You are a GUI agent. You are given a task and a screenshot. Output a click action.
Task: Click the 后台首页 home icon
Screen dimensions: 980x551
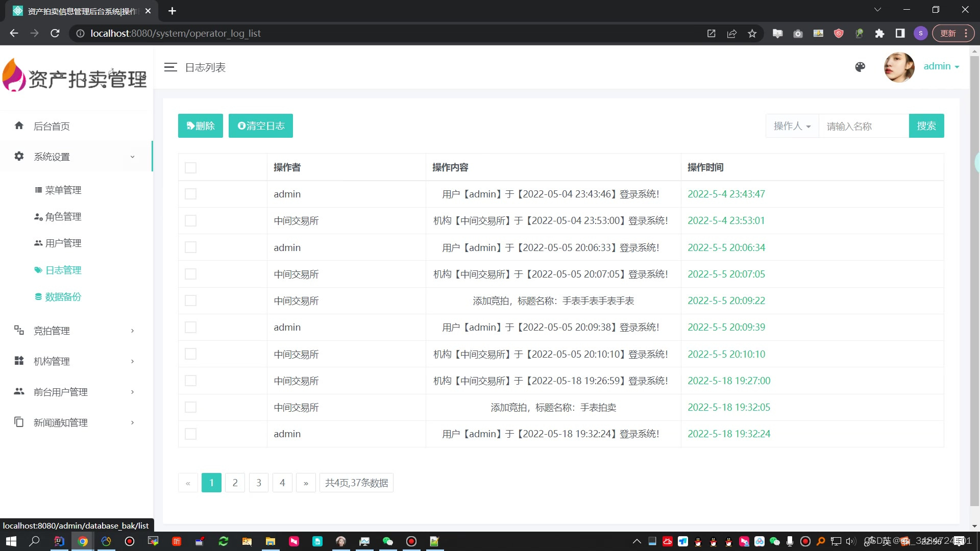(x=19, y=126)
